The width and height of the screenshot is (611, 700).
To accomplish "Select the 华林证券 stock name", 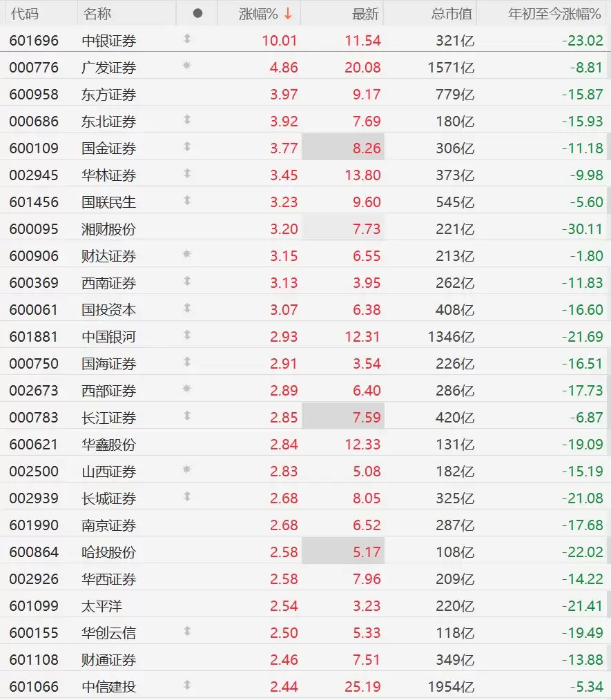I will point(109,175).
